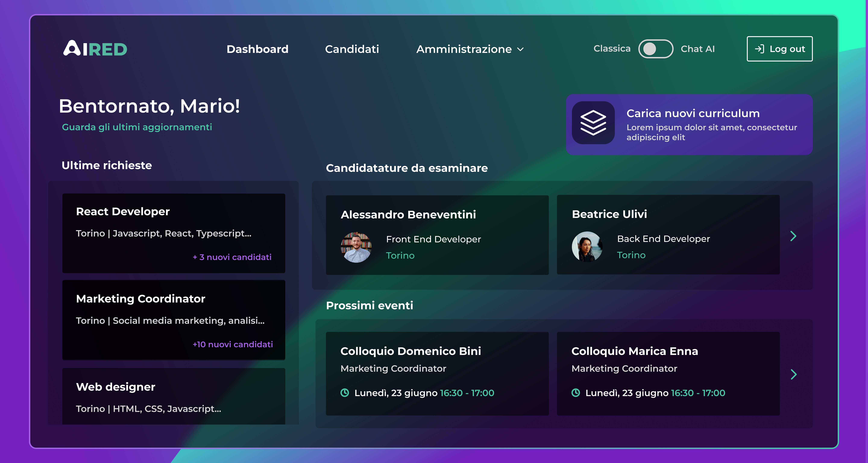Click the HTML, CSS, Javascript skills line
The width and height of the screenshot is (868, 463).
(149, 409)
